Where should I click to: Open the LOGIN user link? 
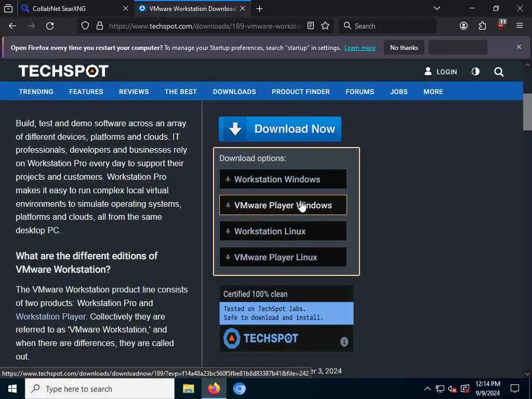pyautogui.click(x=441, y=72)
